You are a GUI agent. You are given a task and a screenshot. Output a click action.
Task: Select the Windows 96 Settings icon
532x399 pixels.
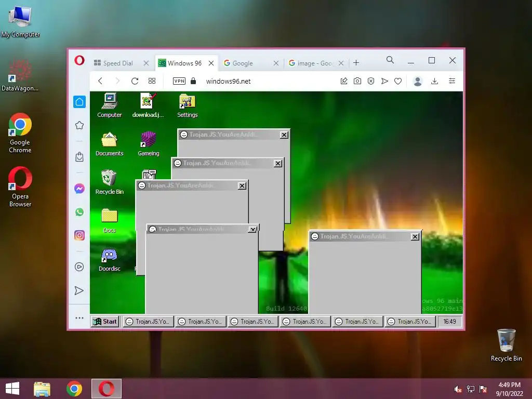187,105
